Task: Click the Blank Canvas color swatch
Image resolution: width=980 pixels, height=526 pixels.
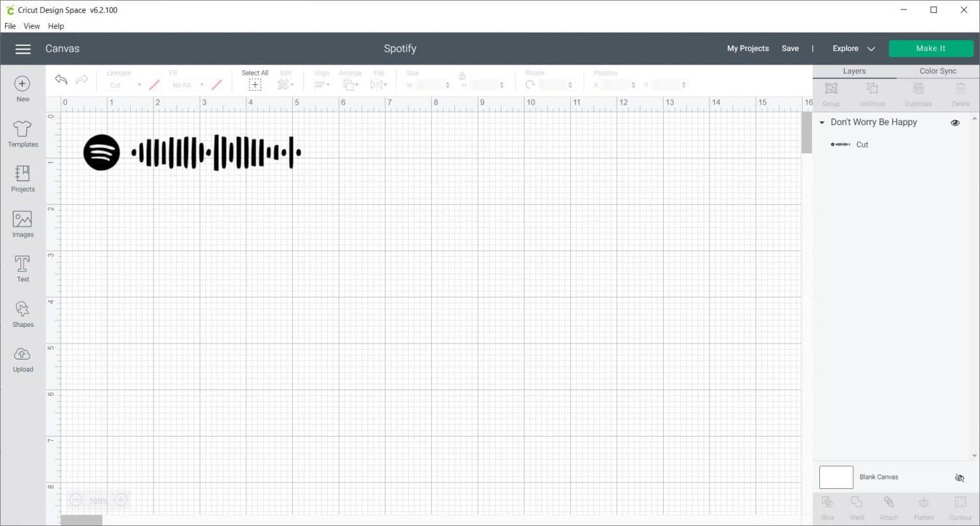Action: click(836, 477)
